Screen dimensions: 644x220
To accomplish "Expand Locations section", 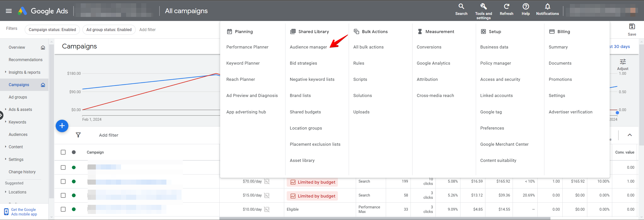I will pyautogui.click(x=6, y=192).
